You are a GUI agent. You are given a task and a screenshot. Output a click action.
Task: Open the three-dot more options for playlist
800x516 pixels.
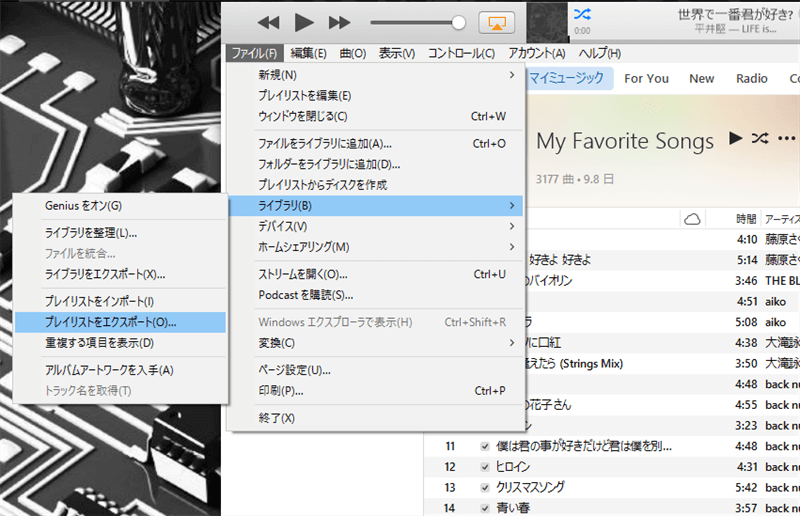(x=787, y=138)
